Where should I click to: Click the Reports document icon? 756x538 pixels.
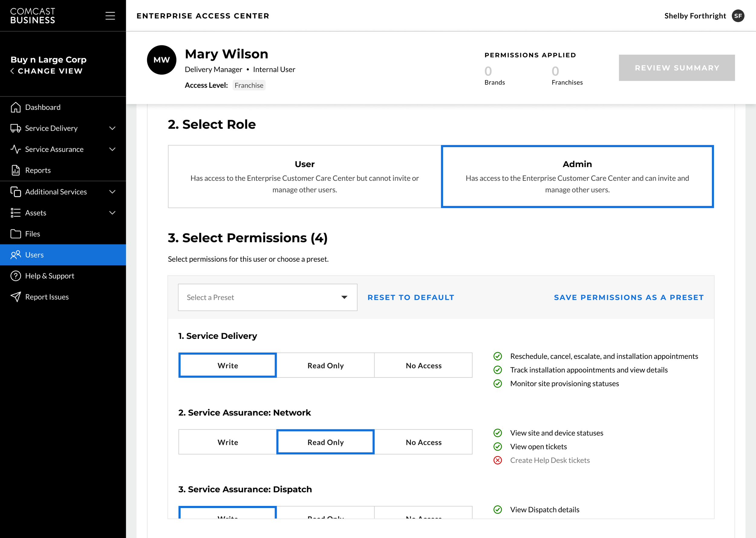click(x=15, y=170)
